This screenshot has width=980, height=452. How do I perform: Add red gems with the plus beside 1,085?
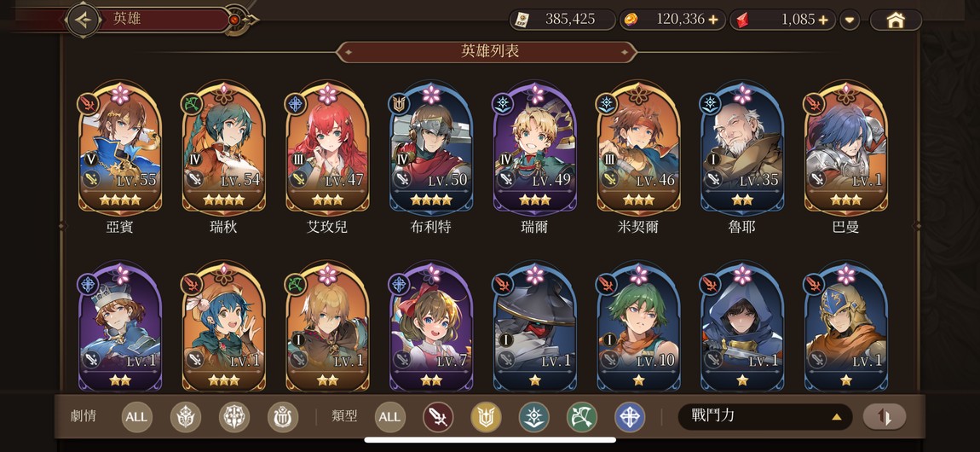[823, 20]
